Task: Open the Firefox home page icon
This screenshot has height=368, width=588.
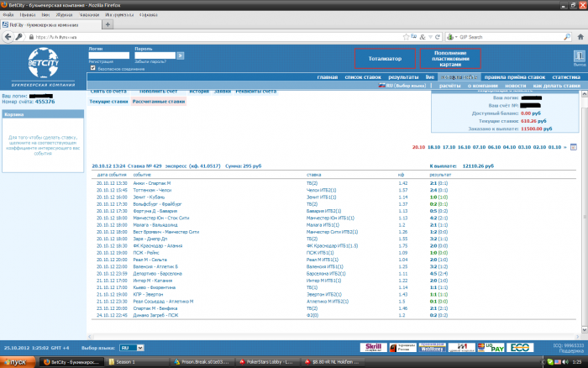Action: (x=580, y=37)
